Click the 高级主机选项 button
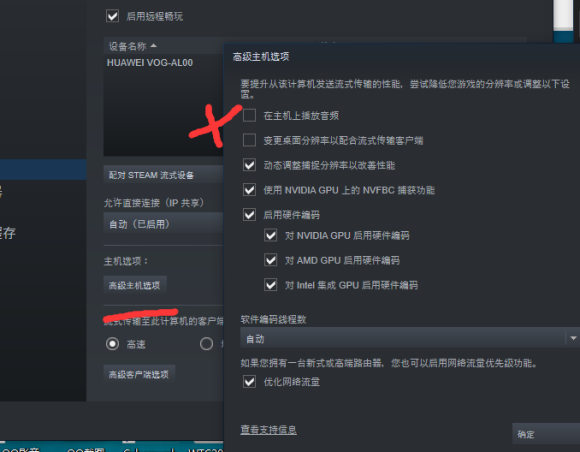This screenshot has width=580, height=452. [x=135, y=285]
